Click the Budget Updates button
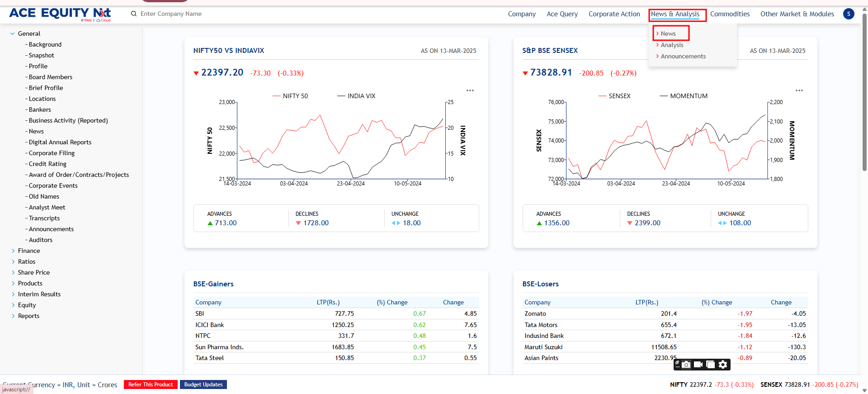The image size is (868, 394). click(203, 385)
